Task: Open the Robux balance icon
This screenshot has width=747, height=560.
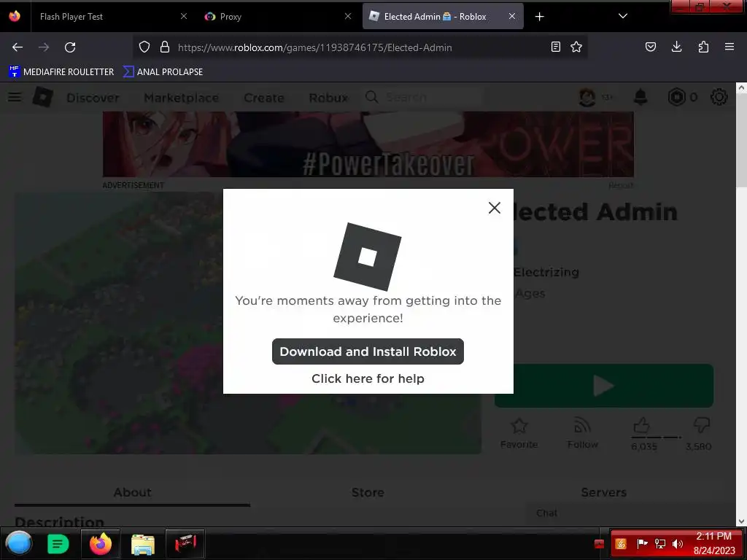Action: click(x=676, y=97)
